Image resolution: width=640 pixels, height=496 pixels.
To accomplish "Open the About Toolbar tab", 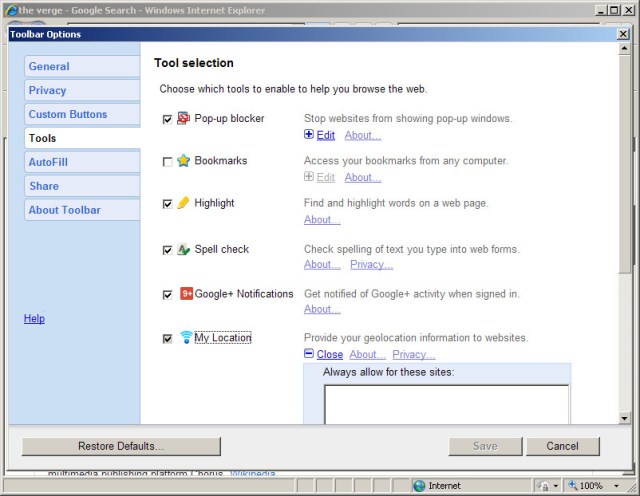I will 82,210.
